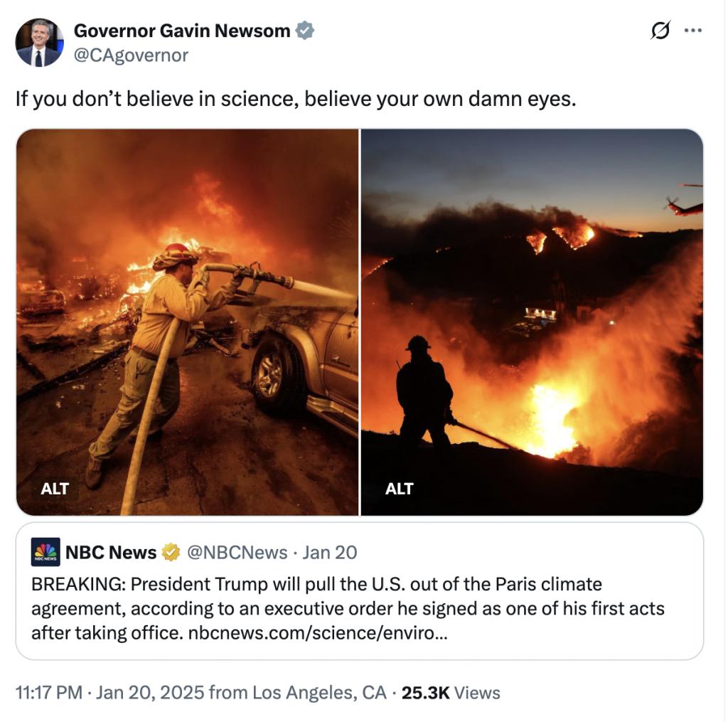The image size is (728, 722).
Task: Click Gavin Newsom's profile avatar
Action: [x=38, y=43]
